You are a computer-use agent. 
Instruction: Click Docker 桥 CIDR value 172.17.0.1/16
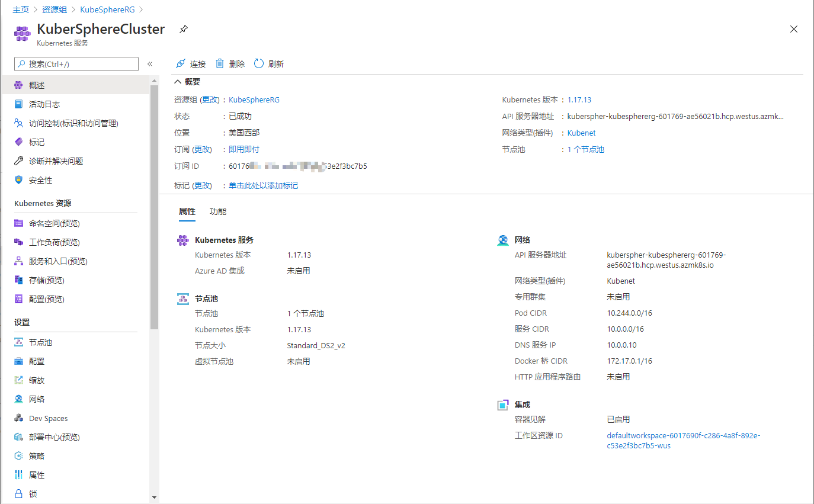click(x=630, y=361)
